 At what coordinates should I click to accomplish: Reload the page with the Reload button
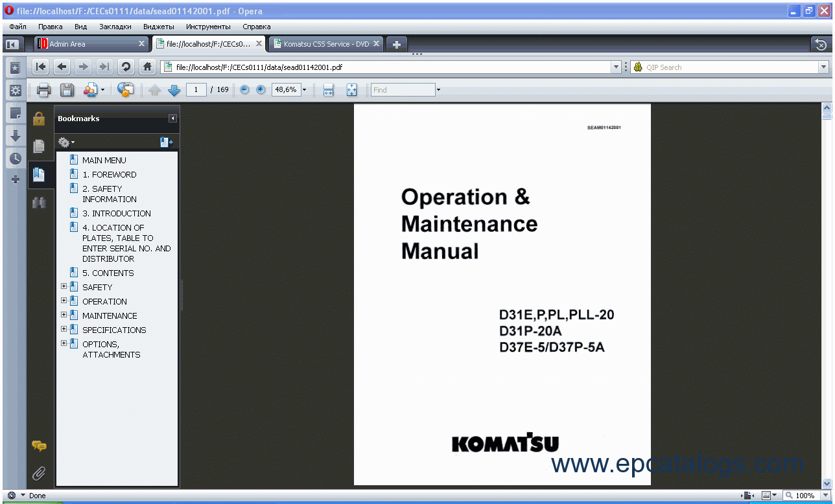[x=126, y=67]
